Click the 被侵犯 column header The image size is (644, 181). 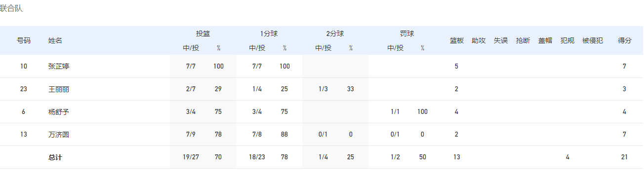pos(593,40)
